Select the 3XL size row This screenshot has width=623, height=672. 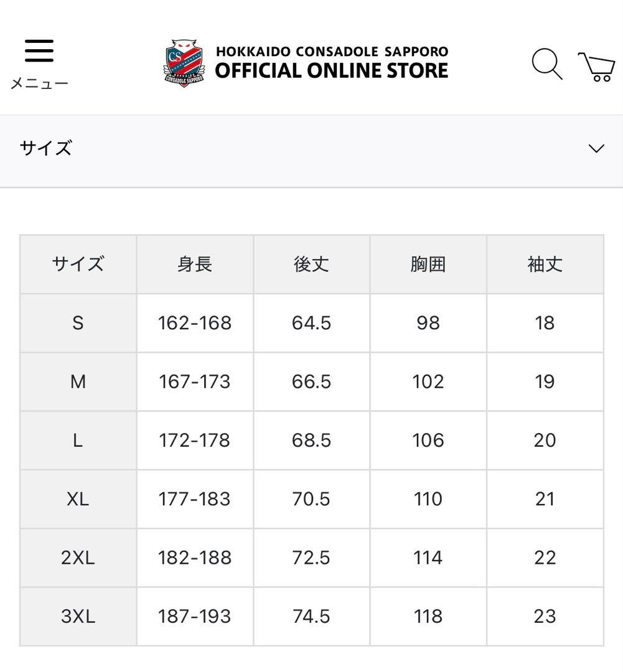[78, 616]
